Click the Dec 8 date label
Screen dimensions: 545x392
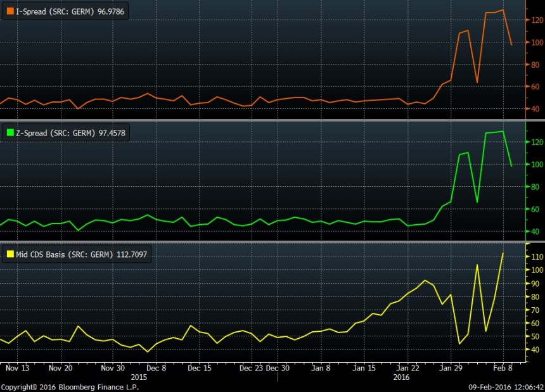coord(156,367)
